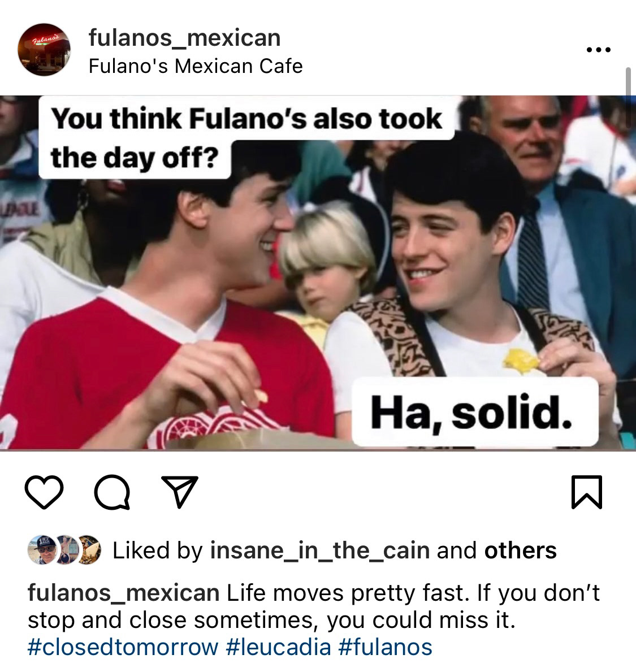This screenshot has height=672, width=636.
Task: Open the #leucadia hashtag
Action: click(x=278, y=647)
